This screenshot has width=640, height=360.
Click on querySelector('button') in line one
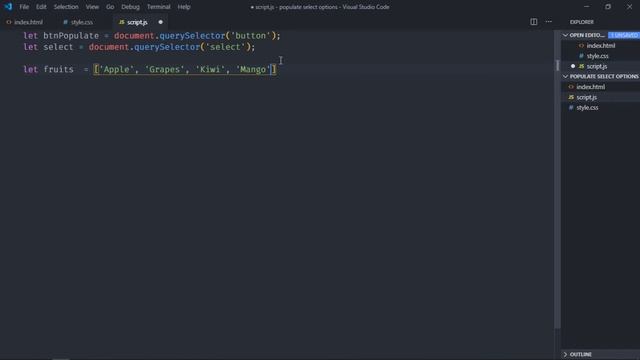coord(218,36)
